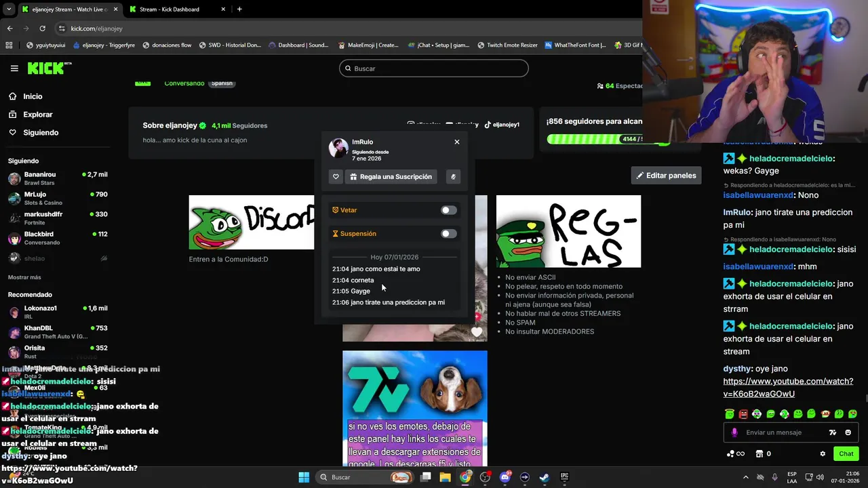Click the browser back arrow

[x=9, y=28]
